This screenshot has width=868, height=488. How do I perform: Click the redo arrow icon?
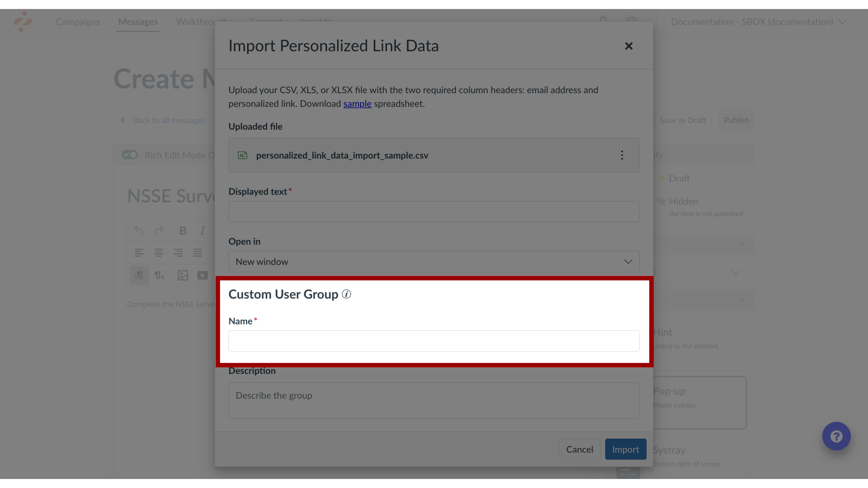(159, 230)
